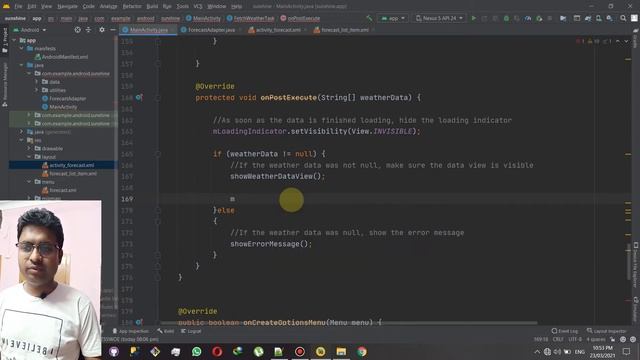
Task: Click the network globe tray icon
Action: pyautogui.click(x=547, y=351)
